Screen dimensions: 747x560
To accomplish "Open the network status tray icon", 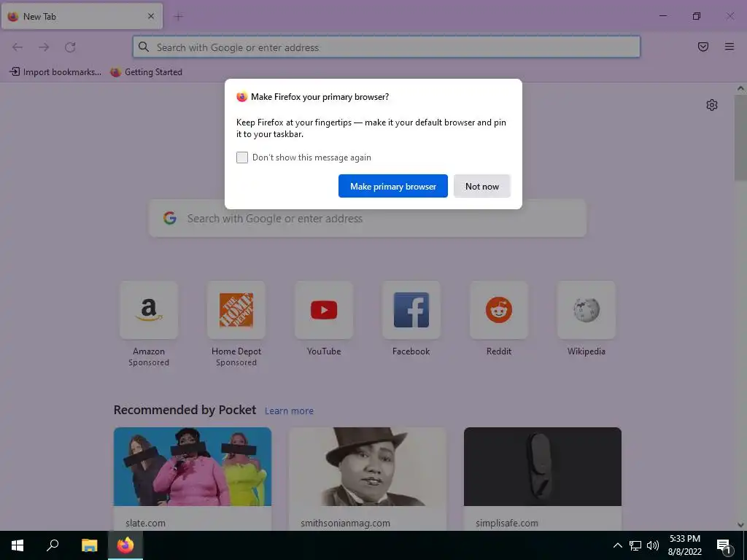I will click(635, 545).
